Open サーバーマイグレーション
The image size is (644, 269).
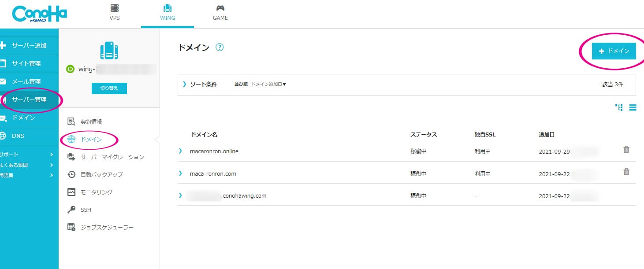[112, 157]
